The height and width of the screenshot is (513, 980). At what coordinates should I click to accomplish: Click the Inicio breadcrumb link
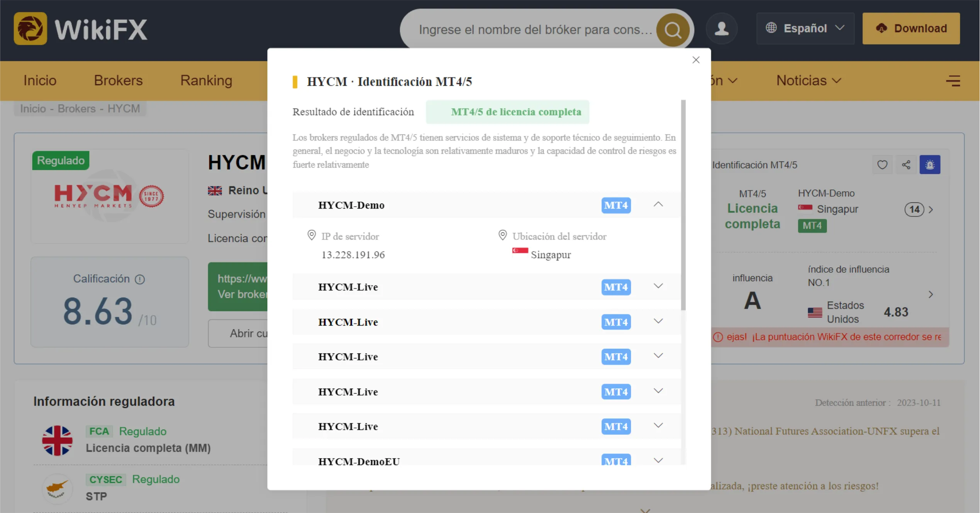[x=33, y=109]
